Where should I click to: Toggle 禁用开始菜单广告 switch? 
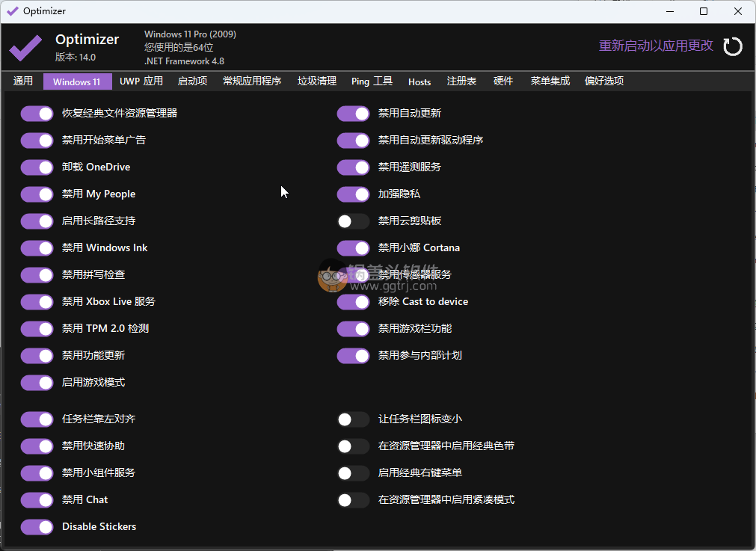[37, 141]
